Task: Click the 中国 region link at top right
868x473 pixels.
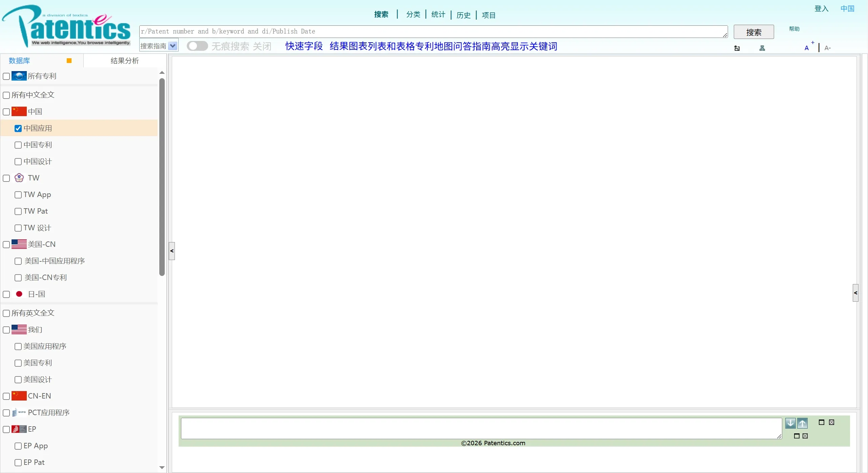Action: click(x=847, y=8)
